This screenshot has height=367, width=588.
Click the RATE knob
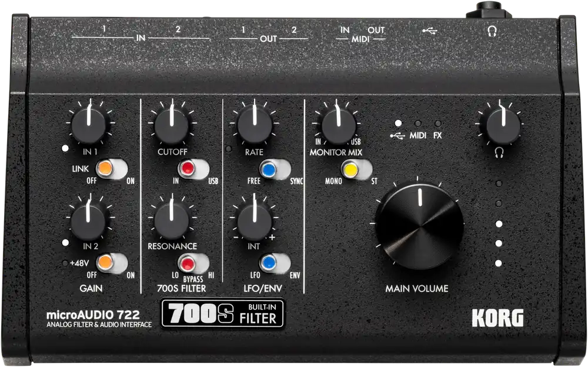click(255, 125)
